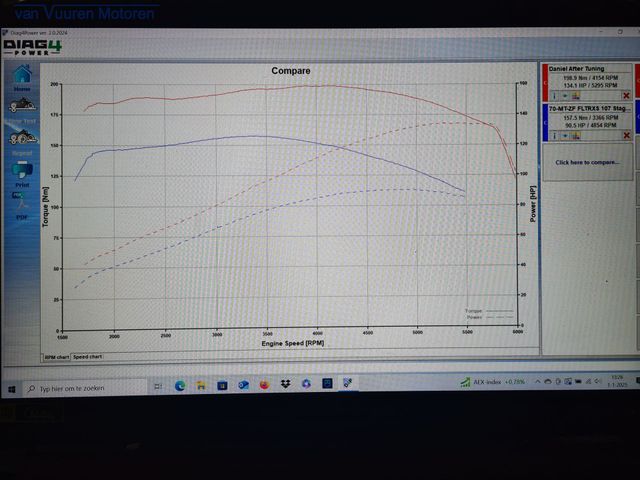The width and height of the screenshot is (640, 480).
Task: Export the chart to PDF
Action: (x=21, y=203)
